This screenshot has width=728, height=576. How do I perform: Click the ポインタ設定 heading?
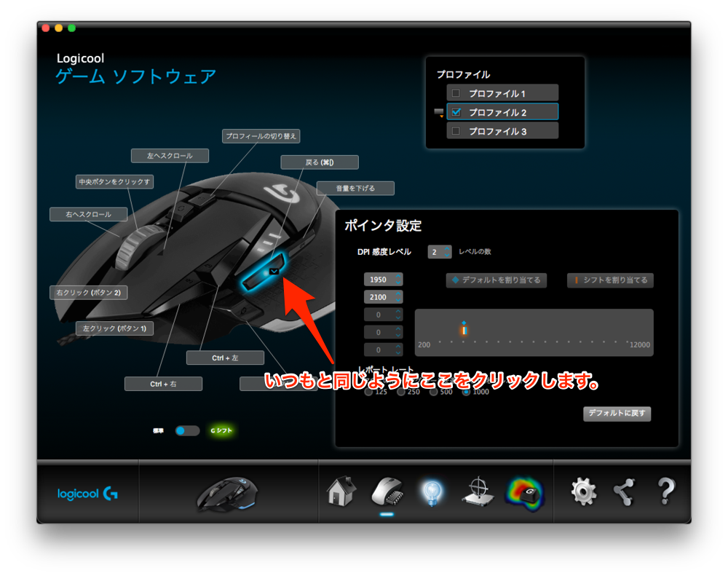click(x=383, y=226)
